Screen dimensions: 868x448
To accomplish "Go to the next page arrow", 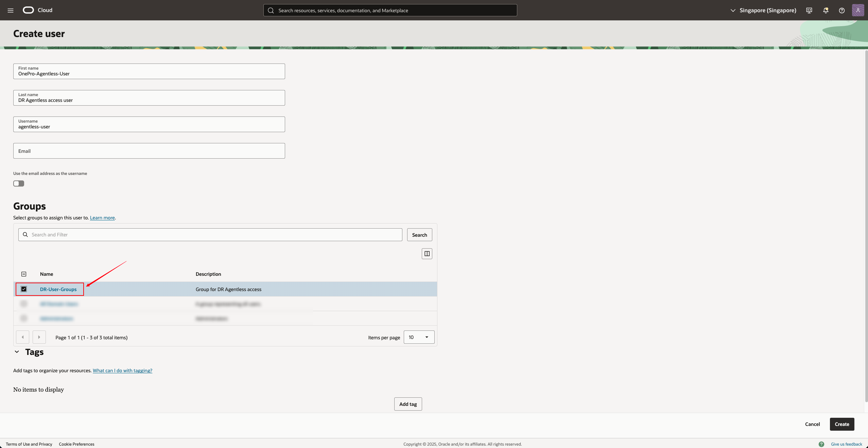I will tap(39, 337).
